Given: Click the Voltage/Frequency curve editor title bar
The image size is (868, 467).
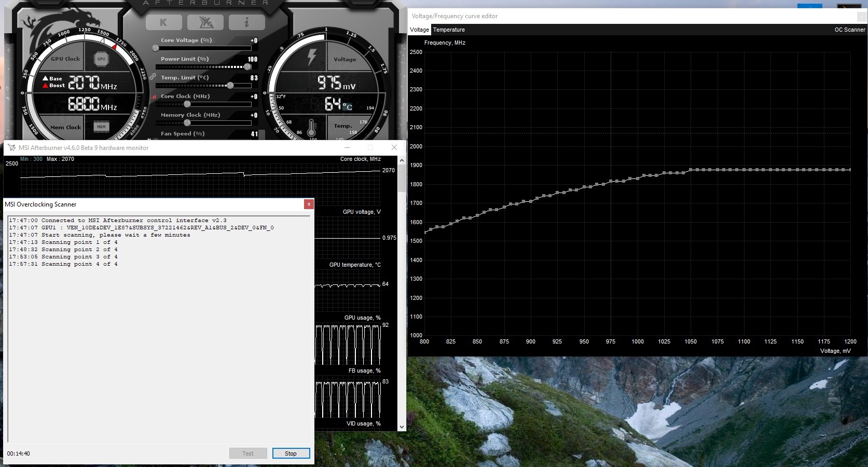Looking at the screenshot, I should (x=638, y=16).
